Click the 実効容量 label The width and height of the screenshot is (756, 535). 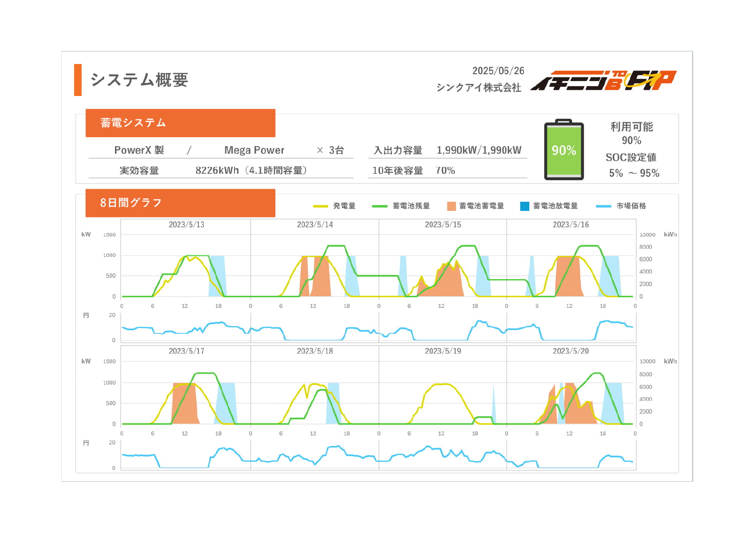139,171
